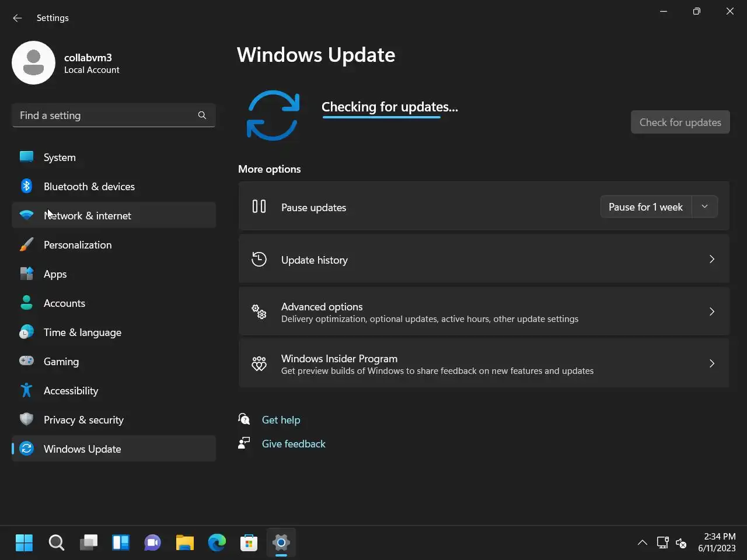Show hidden tray icons arrow
The width and height of the screenshot is (747, 560).
(642, 542)
